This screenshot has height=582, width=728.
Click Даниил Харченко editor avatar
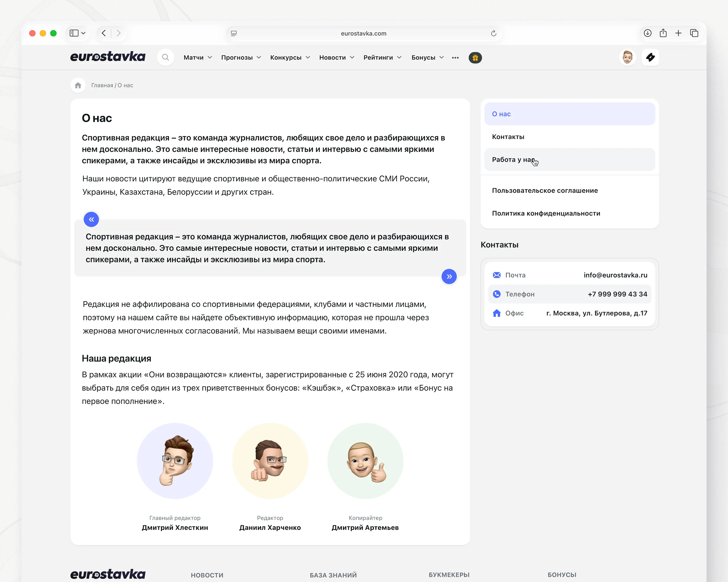tap(270, 461)
